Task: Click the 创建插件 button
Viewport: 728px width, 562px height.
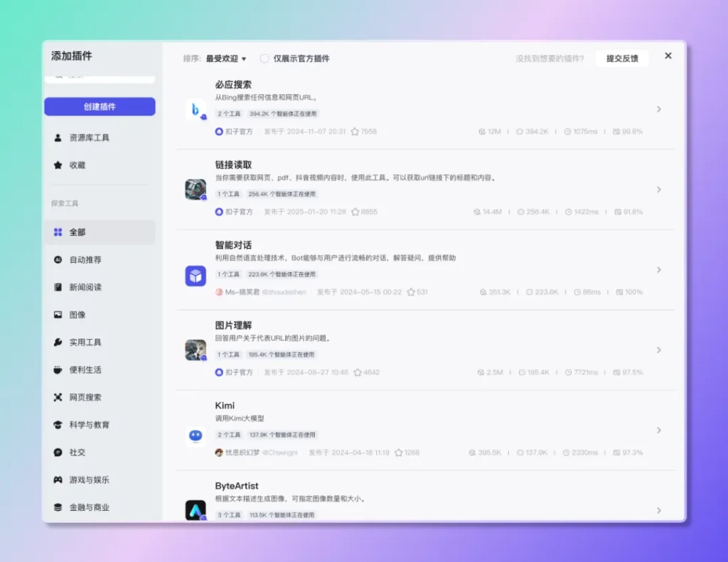Action: pyautogui.click(x=100, y=107)
